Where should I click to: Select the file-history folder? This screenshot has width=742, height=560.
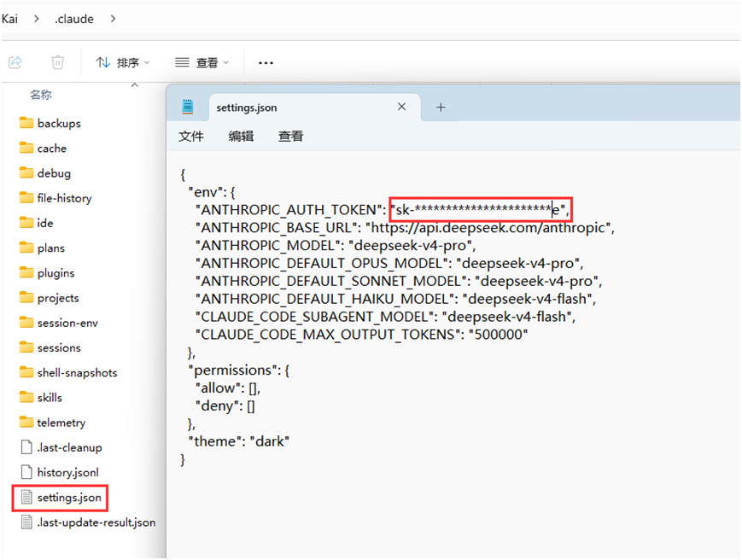(56, 198)
